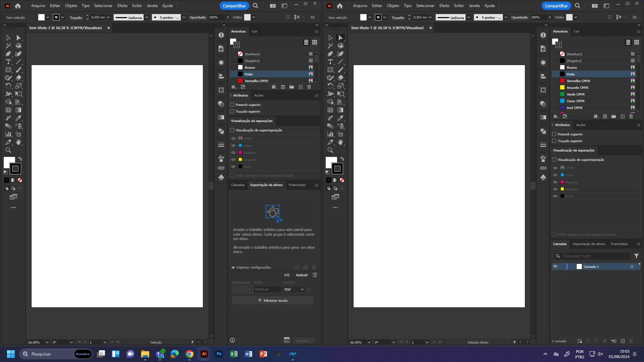Viewport: 644px width, 362px height.
Task: Switch to Pranchetas tab in right window
Action: pyautogui.click(x=619, y=244)
